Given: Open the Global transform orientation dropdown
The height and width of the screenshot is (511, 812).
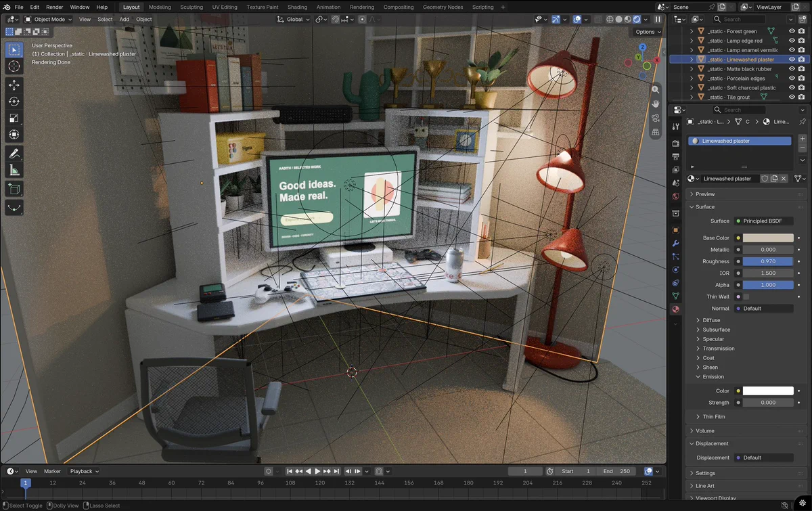Looking at the screenshot, I should pos(294,20).
